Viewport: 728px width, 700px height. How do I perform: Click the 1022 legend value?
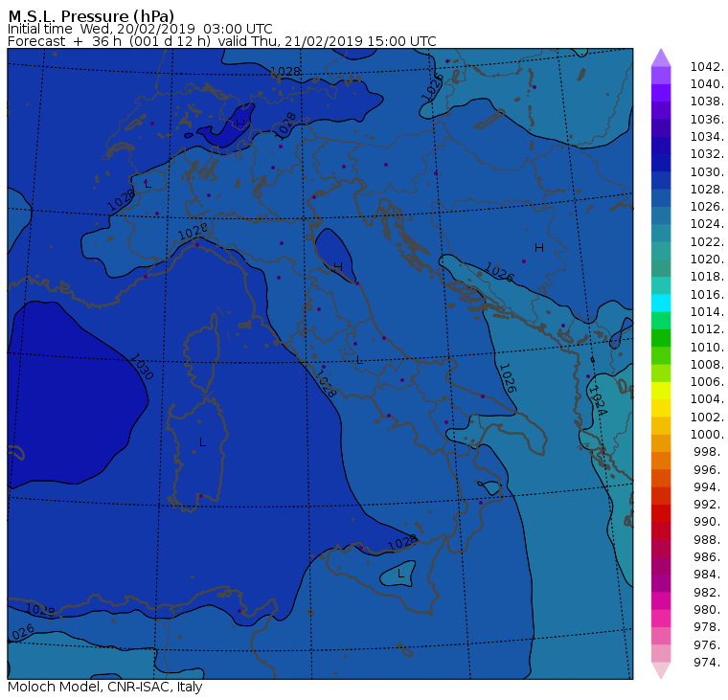click(x=707, y=242)
